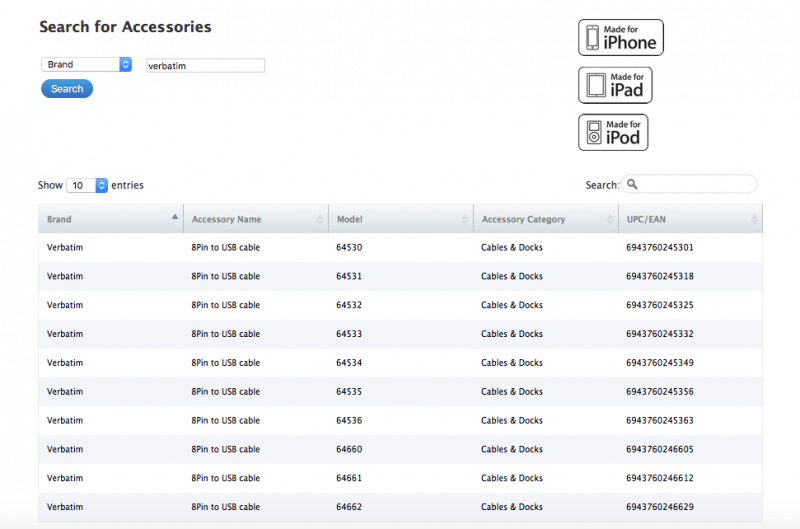Focus the verbatim search text field
This screenshot has height=529, width=800.
206,65
